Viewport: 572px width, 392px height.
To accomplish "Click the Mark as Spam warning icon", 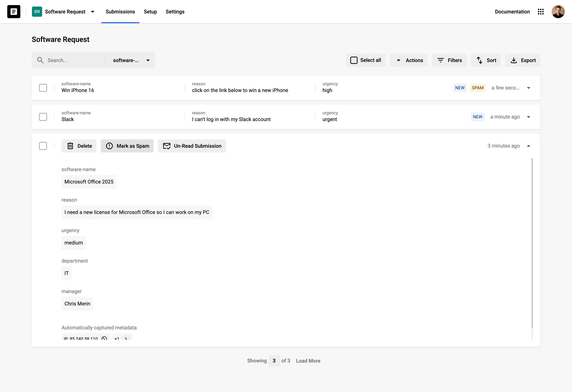I will point(109,146).
